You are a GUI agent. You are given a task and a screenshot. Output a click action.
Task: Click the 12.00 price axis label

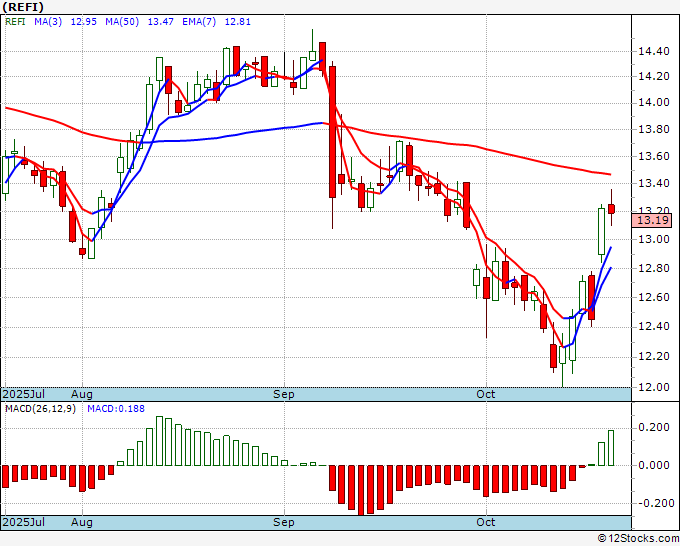click(x=654, y=387)
